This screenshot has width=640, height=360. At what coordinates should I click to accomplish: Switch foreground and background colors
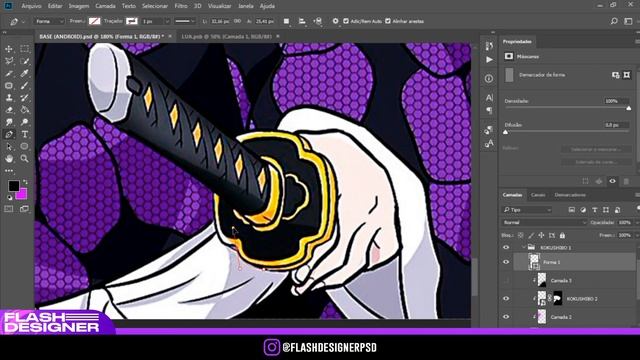pos(25,182)
